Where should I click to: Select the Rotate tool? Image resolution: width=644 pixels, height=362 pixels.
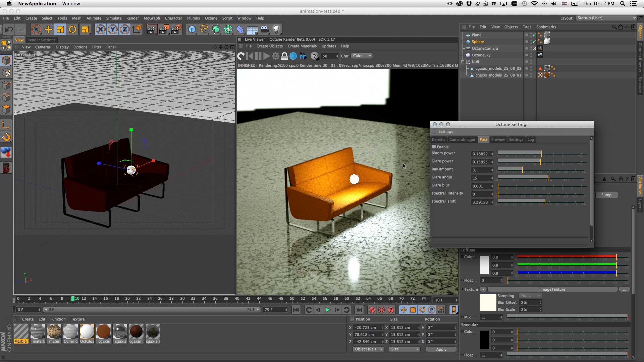point(72,29)
